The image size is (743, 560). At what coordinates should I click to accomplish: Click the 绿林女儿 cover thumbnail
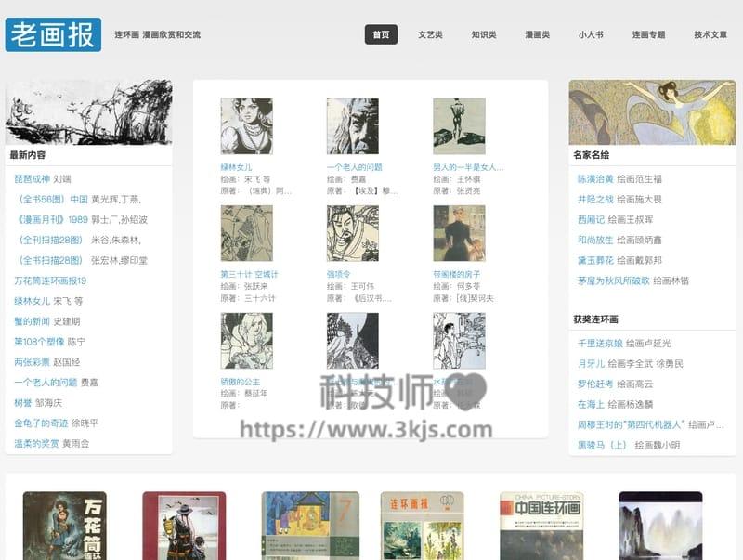(x=247, y=126)
